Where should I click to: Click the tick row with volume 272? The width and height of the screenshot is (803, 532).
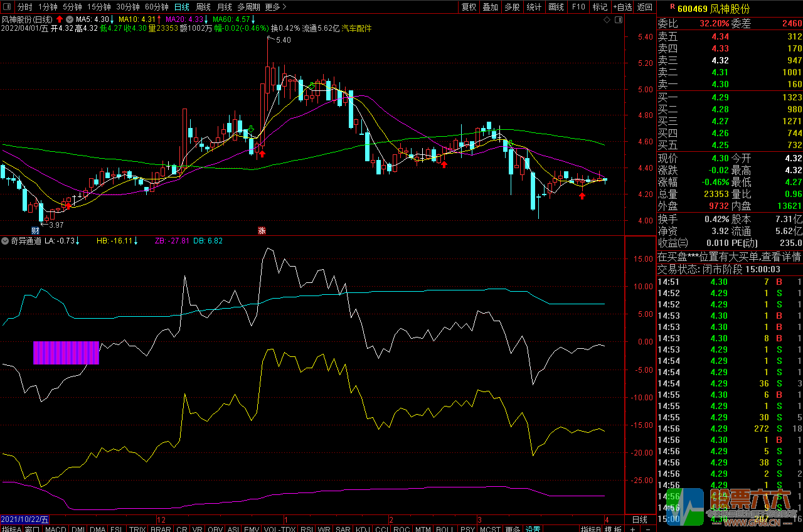tap(730, 428)
